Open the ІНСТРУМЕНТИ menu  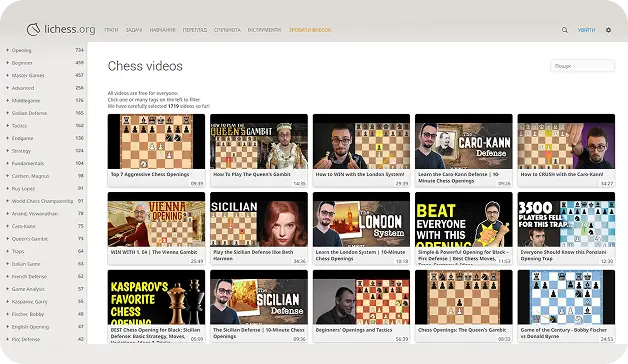264,30
